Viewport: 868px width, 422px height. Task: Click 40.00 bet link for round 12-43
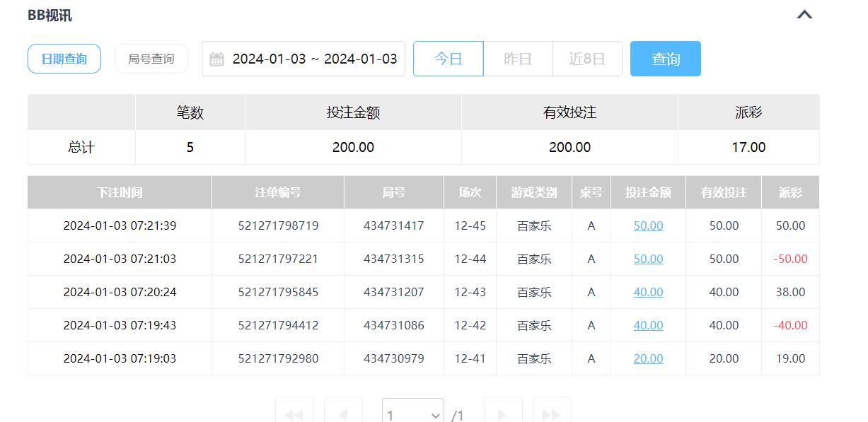648,292
